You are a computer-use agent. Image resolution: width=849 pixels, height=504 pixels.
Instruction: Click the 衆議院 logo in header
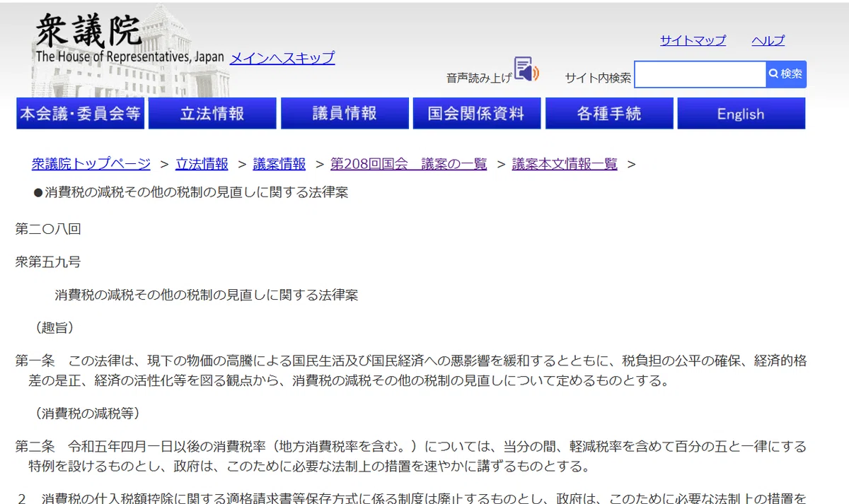[x=88, y=30]
